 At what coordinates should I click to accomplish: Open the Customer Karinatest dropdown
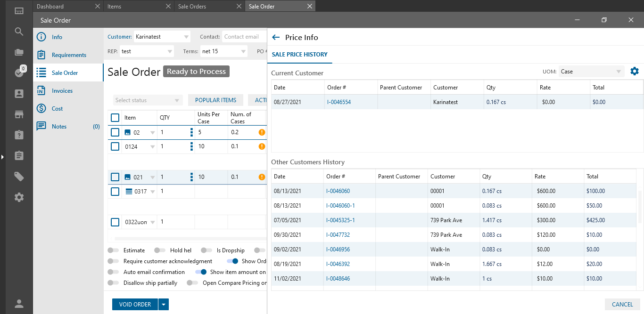tap(186, 37)
